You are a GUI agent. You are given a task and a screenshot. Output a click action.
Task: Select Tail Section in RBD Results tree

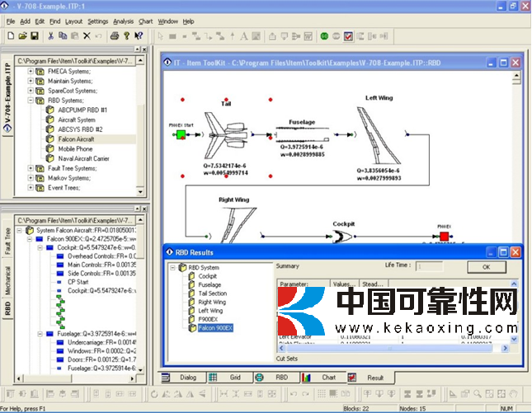212,293
